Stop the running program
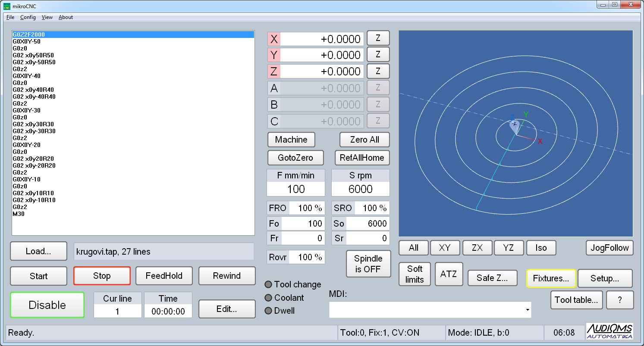The width and height of the screenshot is (644, 346). (x=102, y=276)
